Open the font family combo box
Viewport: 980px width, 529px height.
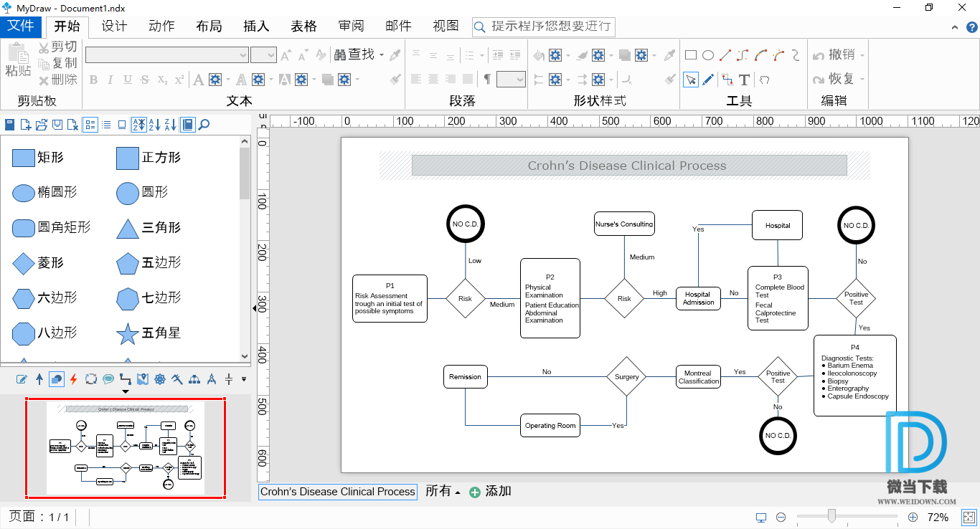tap(167, 55)
